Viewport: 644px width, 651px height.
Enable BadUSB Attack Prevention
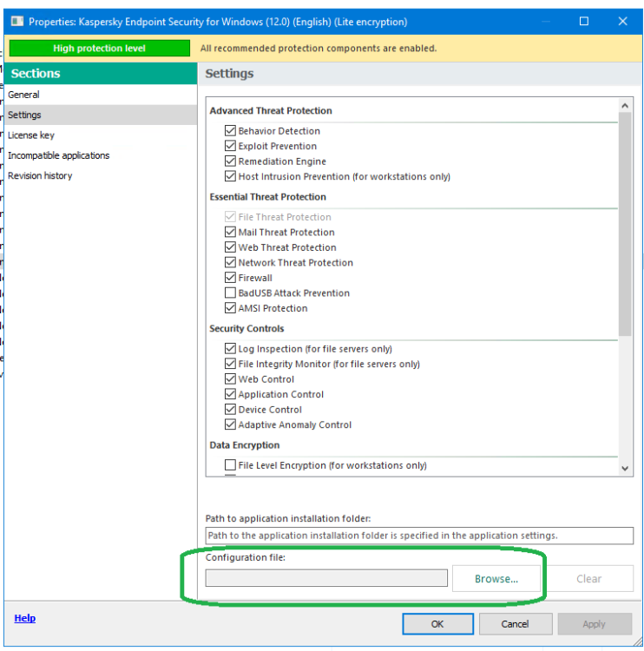coord(230,293)
